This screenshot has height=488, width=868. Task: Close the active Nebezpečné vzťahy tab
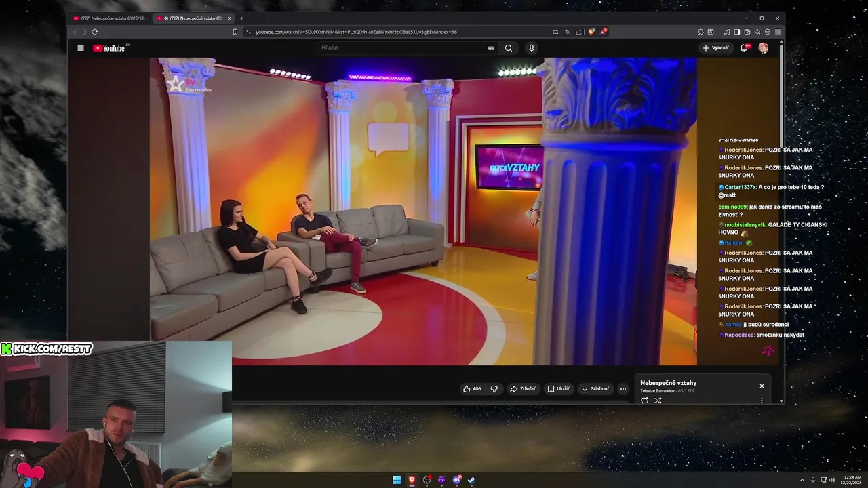pyautogui.click(x=229, y=18)
